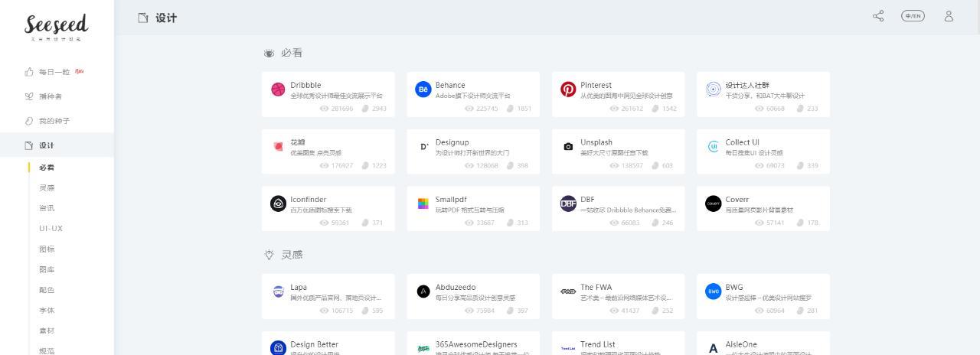This screenshot has height=355, width=980.
Task: Click the 灵感 section heading with bulb icon
Action: (x=283, y=255)
